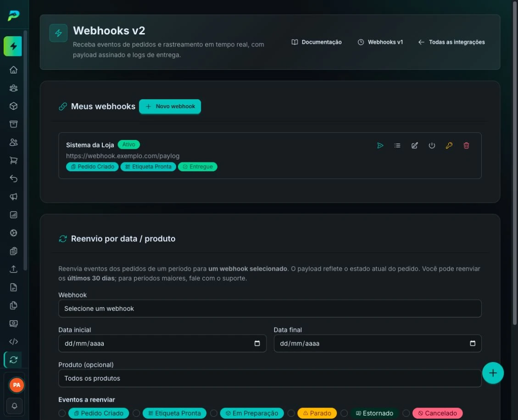518x420 pixels.
Task: Select the Etiqueta Pronta event radio
Action: click(x=136, y=413)
